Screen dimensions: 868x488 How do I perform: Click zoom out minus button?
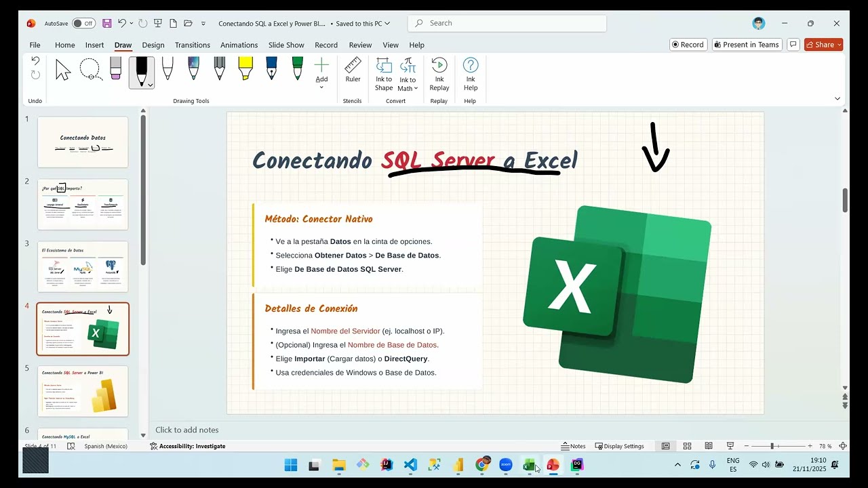746,446
